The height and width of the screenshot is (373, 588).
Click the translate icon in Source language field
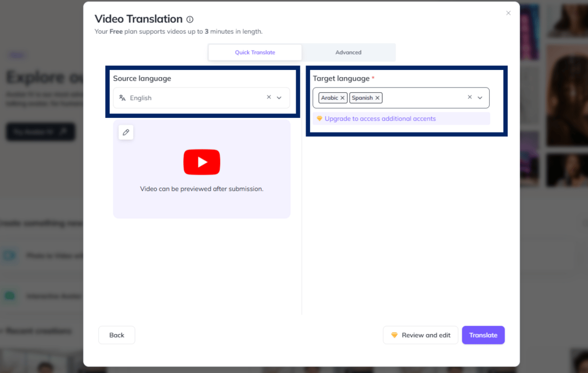tap(122, 98)
